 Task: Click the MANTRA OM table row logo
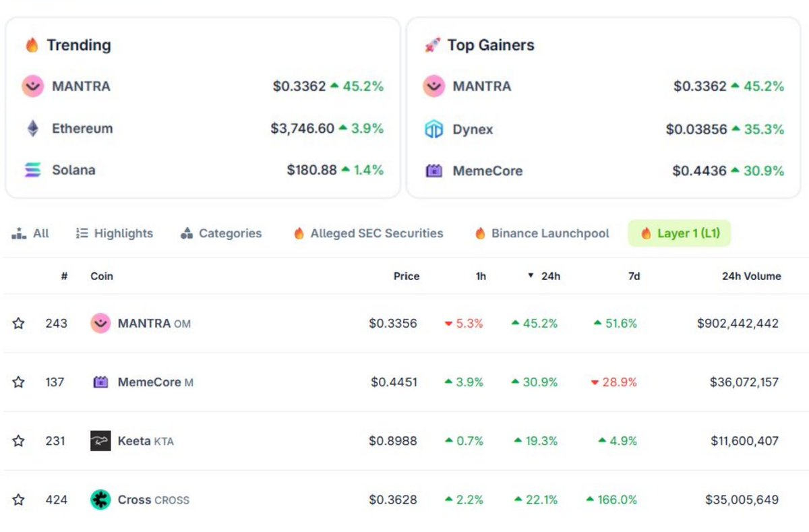pyautogui.click(x=100, y=324)
